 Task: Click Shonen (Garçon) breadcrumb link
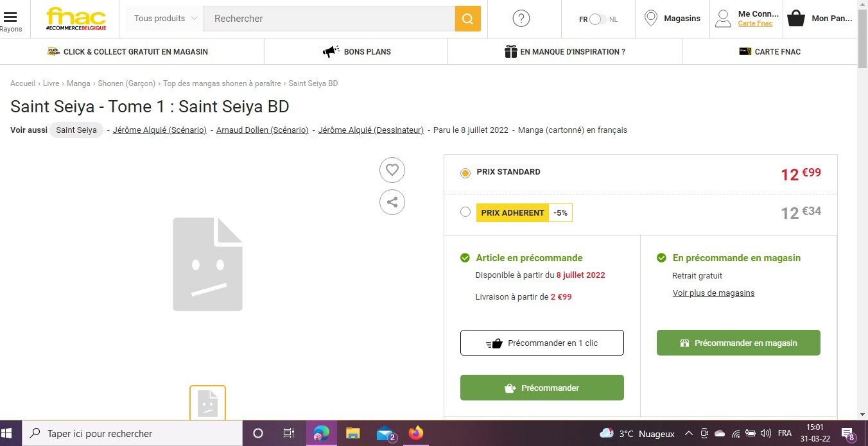tap(126, 83)
